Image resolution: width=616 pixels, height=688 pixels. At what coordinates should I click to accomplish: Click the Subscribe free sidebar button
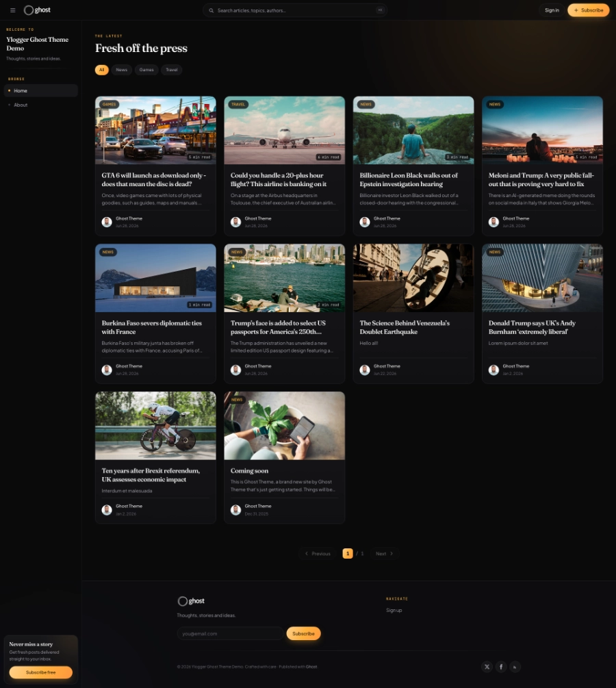click(x=41, y=672)
